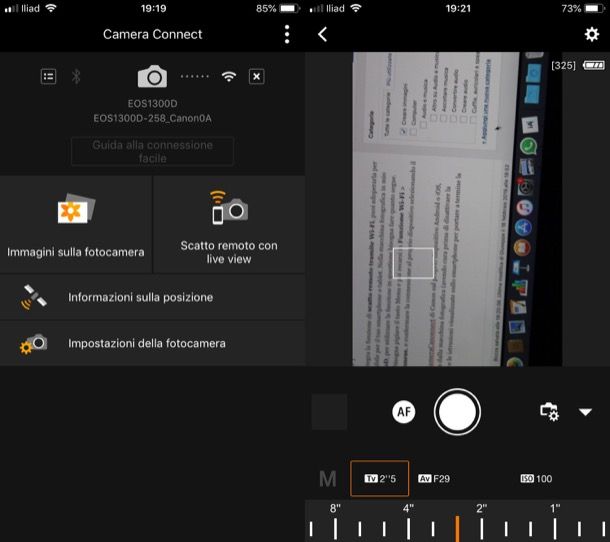Tap the camera gear settings icon
The image size is (610, 542).
click(33, 344)
